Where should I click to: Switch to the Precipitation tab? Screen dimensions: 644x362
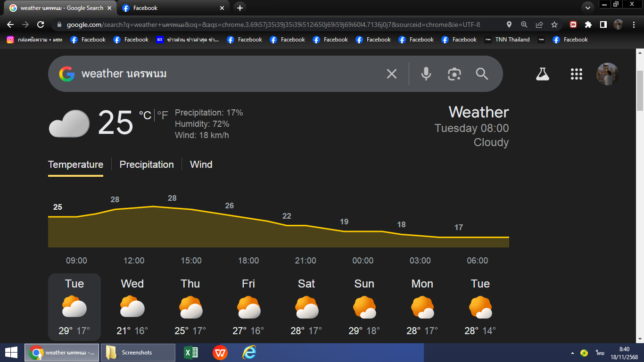pyautogui.click(x=147, y=165)
